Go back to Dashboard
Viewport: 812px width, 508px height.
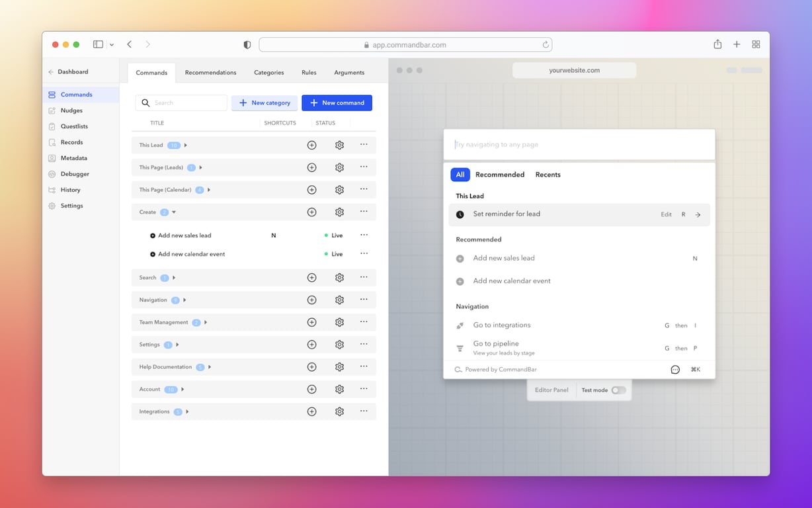tap(68, 71)
